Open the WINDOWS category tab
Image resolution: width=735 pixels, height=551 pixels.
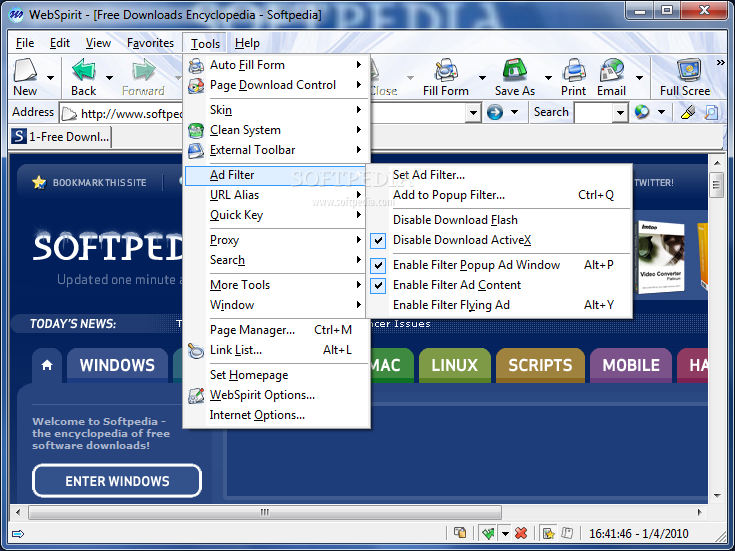(x=117, y=365)
